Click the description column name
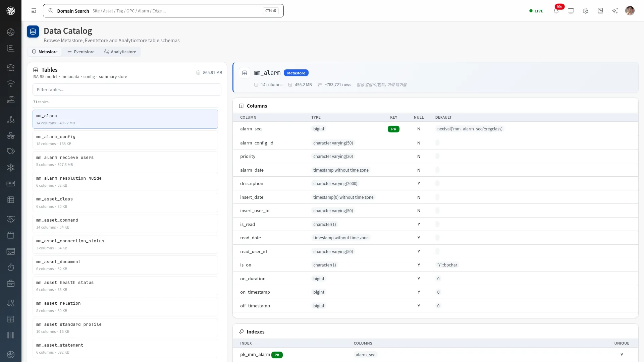Screen dimensions: 644x362 pos(252,183)
